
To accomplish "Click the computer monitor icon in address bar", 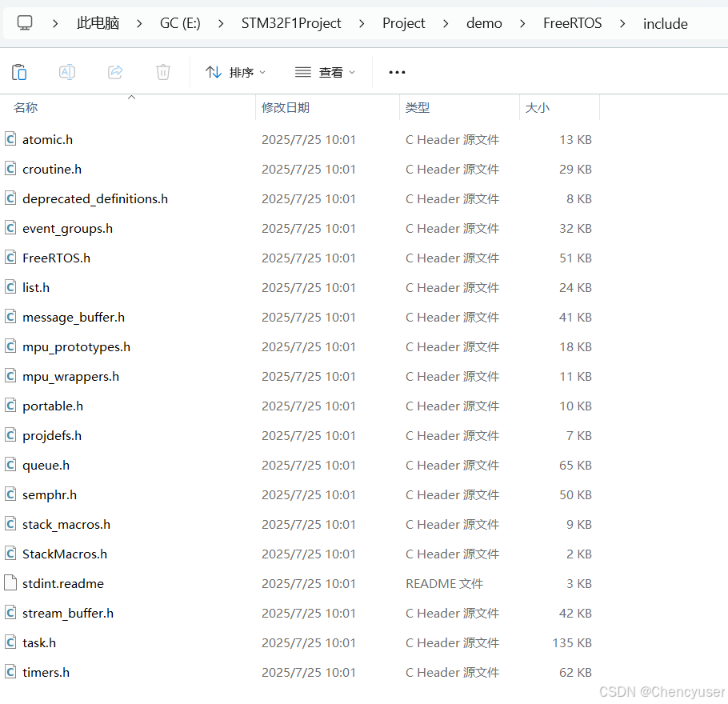I will pyautogui.click(x=25, y=22).
